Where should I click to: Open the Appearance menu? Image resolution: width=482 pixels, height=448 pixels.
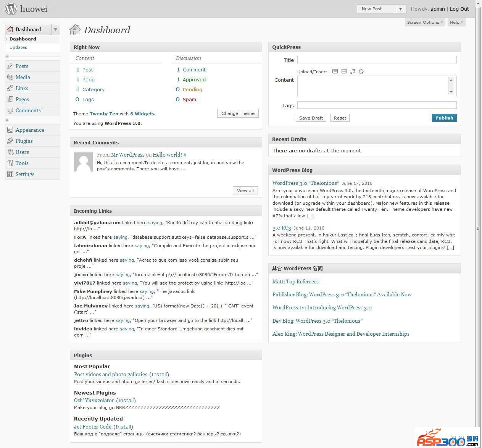point(30,130)
